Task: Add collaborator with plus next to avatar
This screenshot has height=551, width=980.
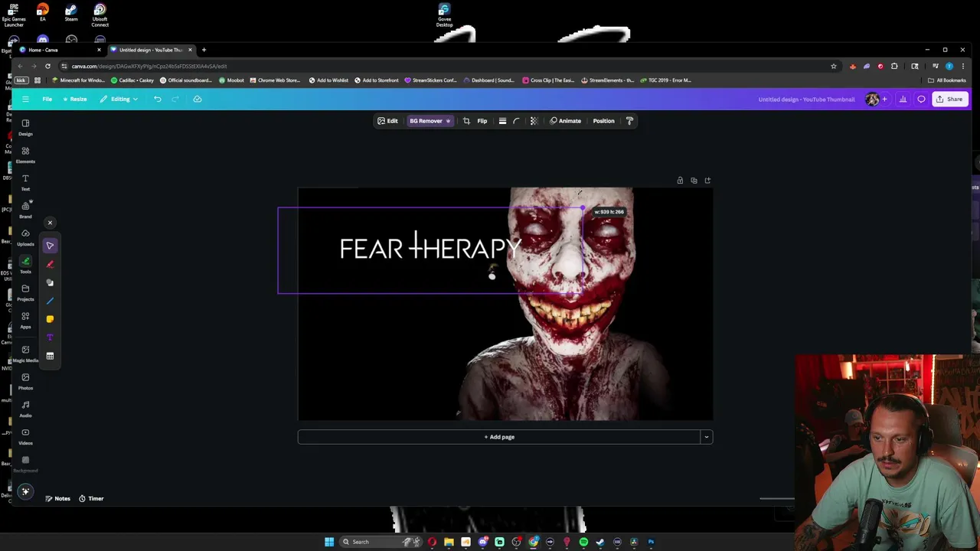Action: click(884, 99)
